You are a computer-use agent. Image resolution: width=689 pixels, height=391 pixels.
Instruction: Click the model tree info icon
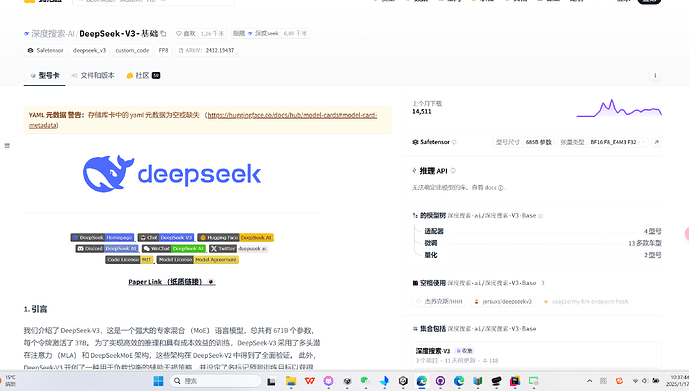click(540, 216)
